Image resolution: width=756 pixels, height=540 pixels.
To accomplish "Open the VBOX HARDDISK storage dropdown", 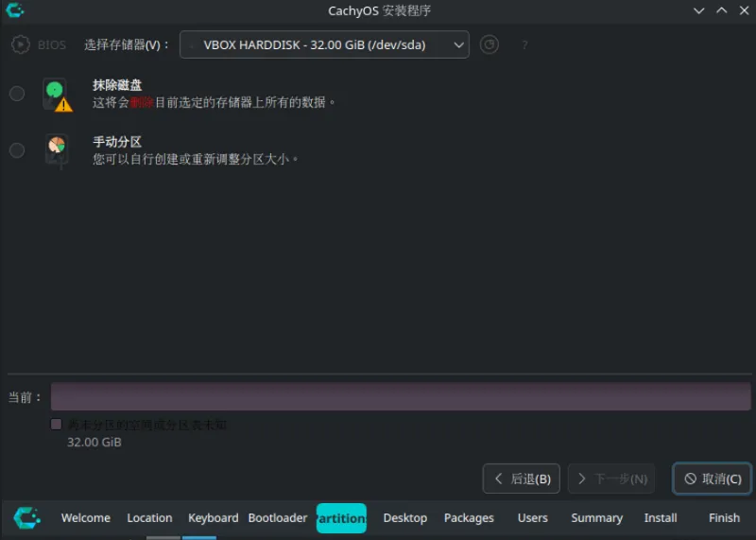I will click(324, 44).
